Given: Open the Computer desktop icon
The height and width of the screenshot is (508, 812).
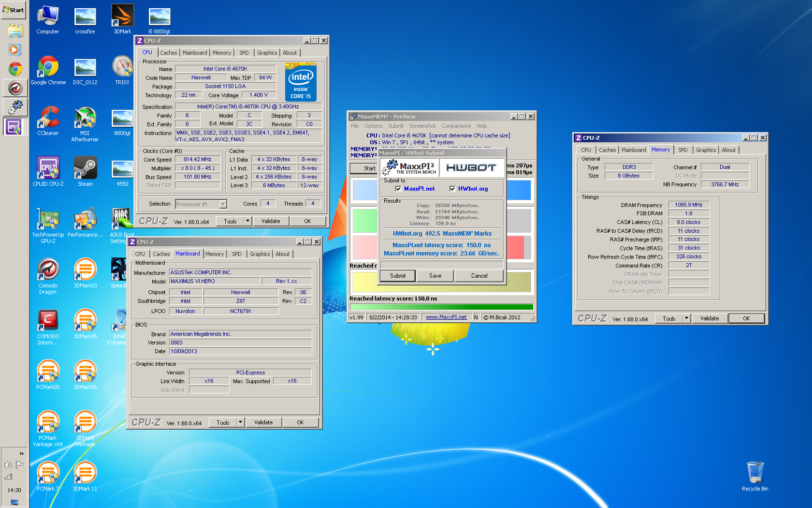Looking at the screenshot, I should pyautogui.click(x=47, y=19).
